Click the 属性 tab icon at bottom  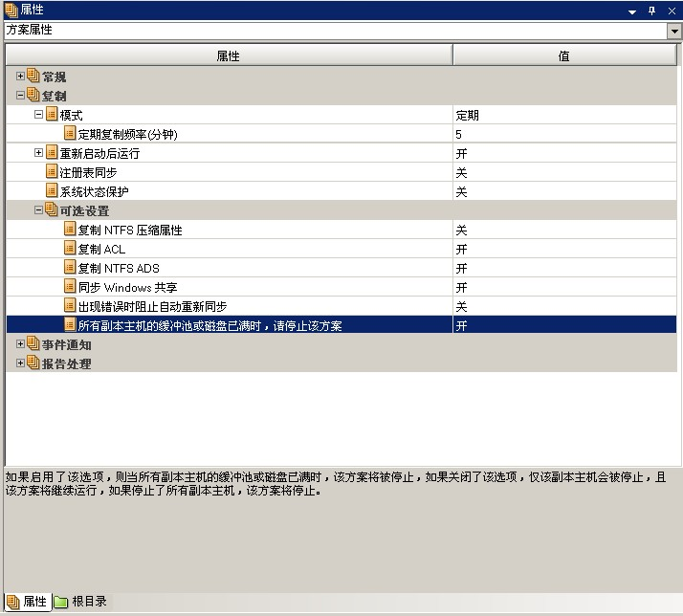[13, 602]
